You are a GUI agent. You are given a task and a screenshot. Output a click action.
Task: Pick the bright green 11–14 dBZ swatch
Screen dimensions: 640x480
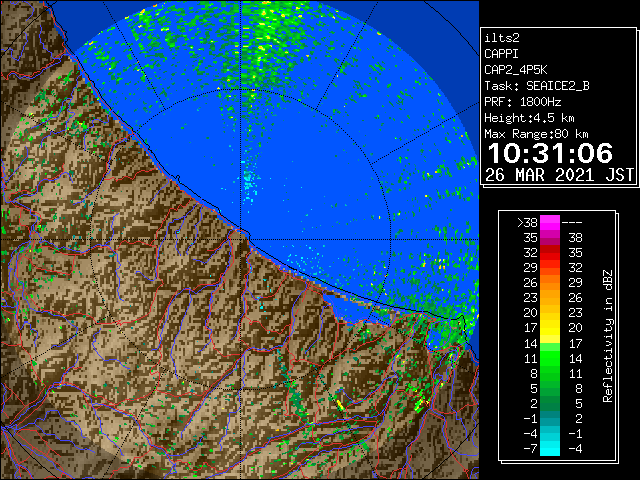(x=550, y=358)
